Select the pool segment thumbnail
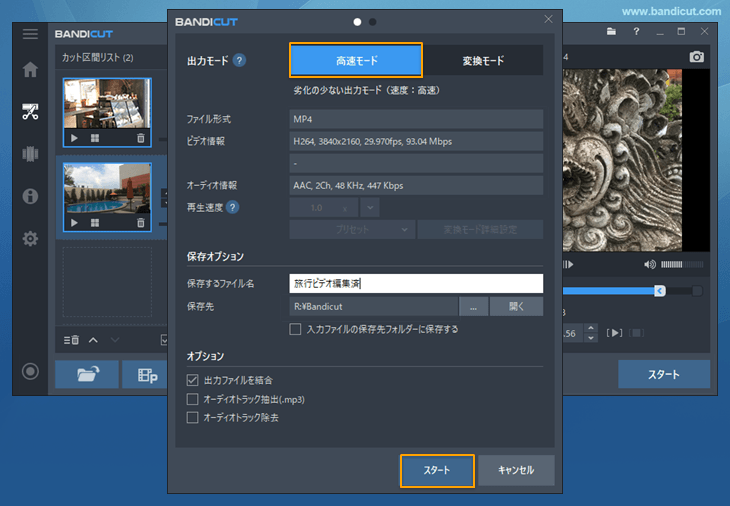The image size is (730, 506). pos(107,188)
